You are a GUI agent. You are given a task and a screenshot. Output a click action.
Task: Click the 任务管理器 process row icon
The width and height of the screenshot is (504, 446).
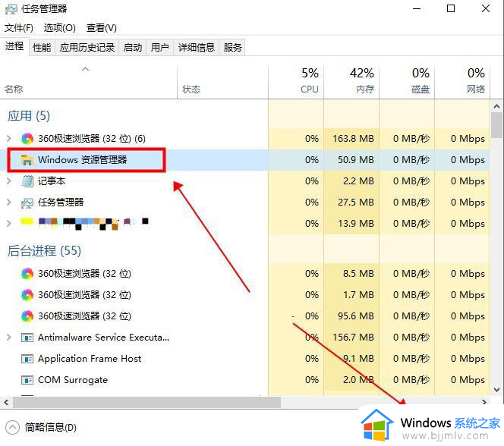point(27,203)
